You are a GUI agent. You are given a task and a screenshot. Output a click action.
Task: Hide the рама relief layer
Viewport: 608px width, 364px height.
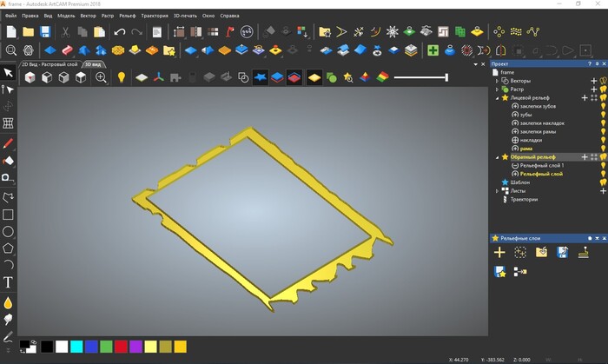(x=603, y=149)
